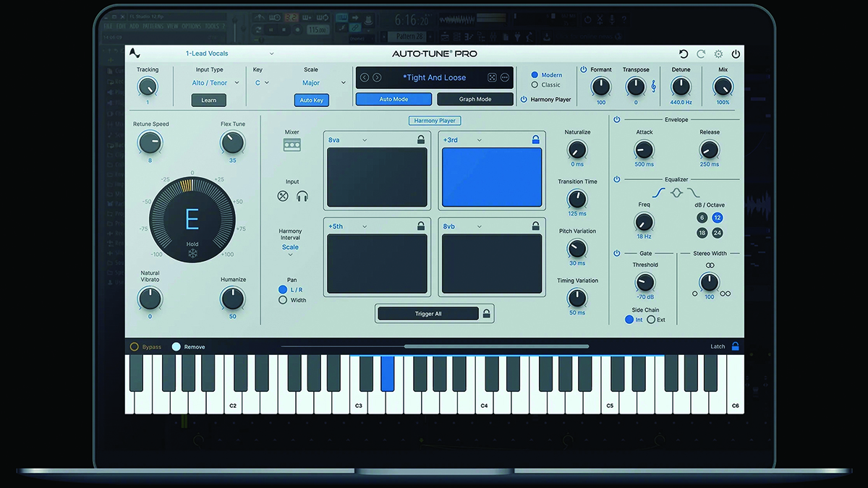Select the Modern radio option

(x=535, y=74)
